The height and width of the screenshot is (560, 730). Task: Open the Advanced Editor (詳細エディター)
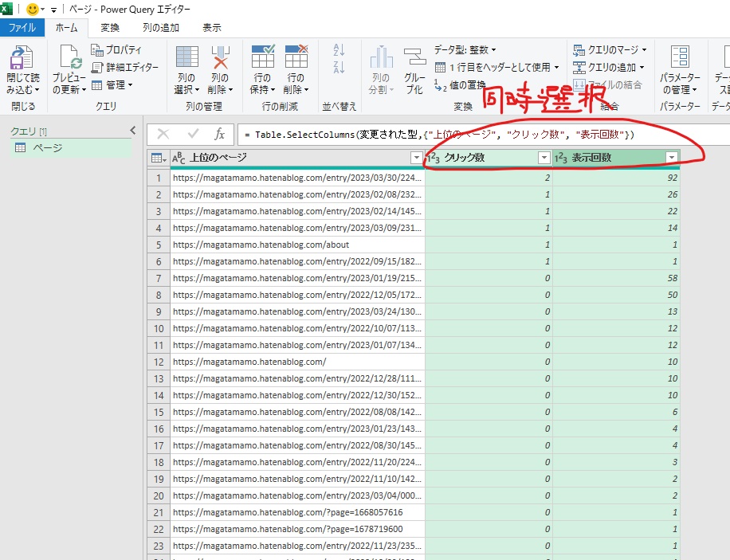[125, 68]
